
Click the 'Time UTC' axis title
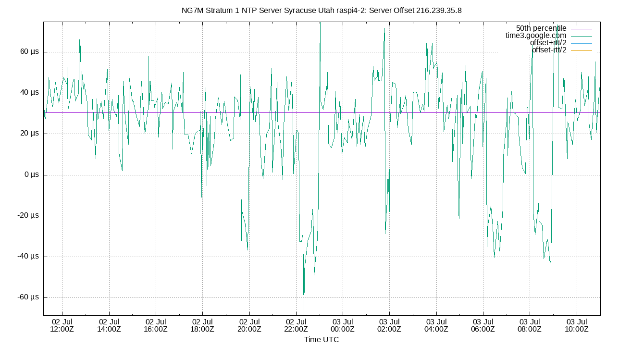tap(322, 339)
